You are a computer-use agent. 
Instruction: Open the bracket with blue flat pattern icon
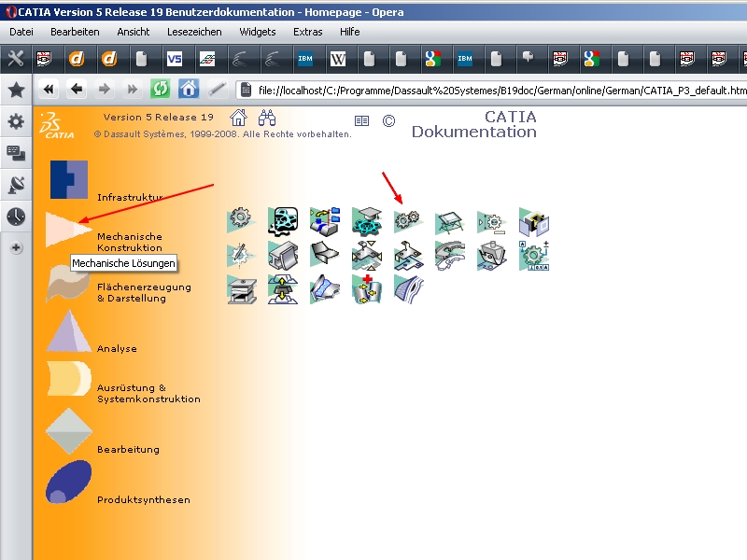click(408, 256)
